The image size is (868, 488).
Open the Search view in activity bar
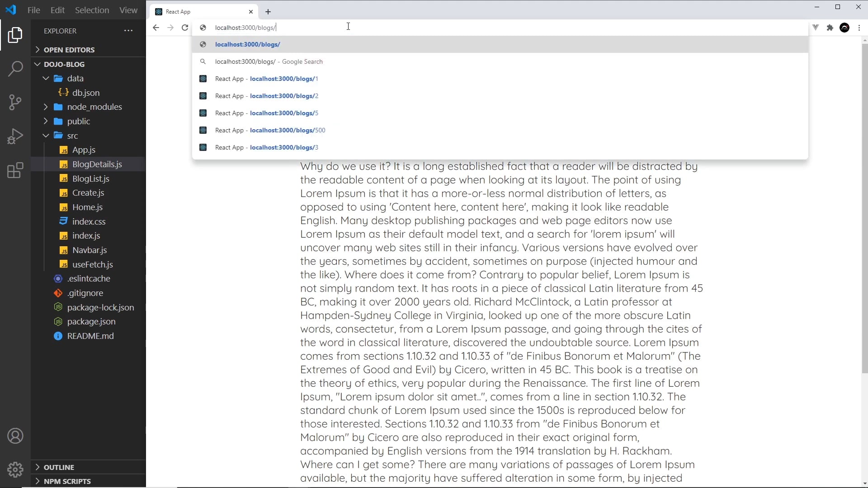[x=15, y=69]
